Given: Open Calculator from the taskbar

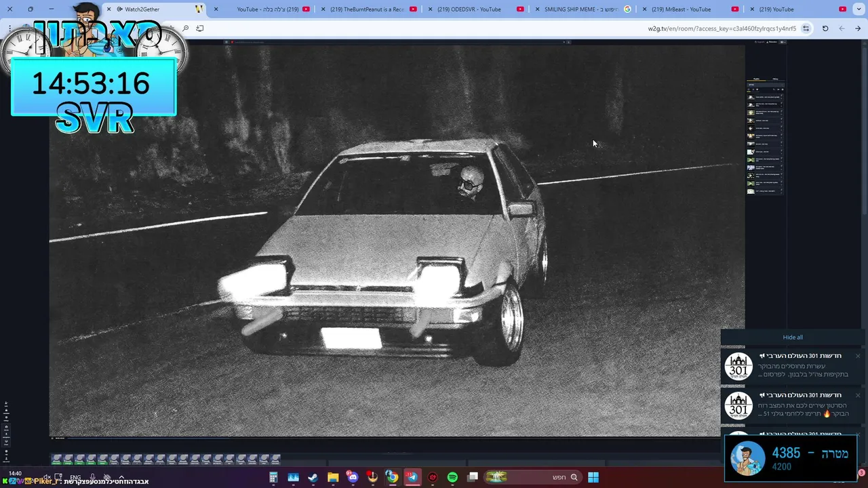Looking at the screenshot, I should tap(273, 477).
